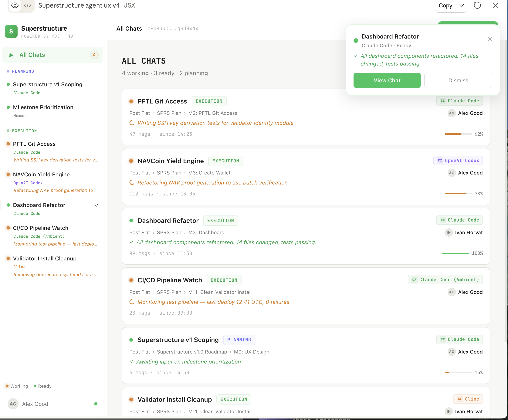508x420 pixels.
Task: Click the green Superstructure S logo
Action: [11, 31]
